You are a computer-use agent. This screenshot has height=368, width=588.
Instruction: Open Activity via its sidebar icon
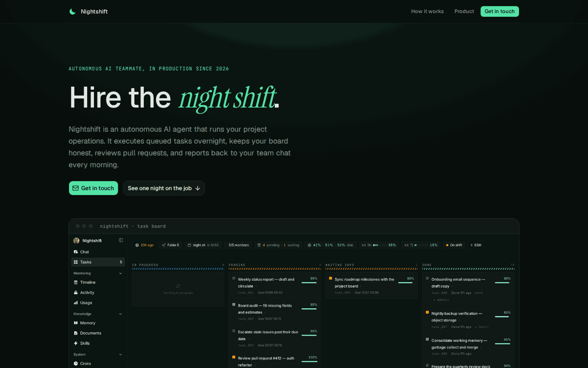(76, 293)
